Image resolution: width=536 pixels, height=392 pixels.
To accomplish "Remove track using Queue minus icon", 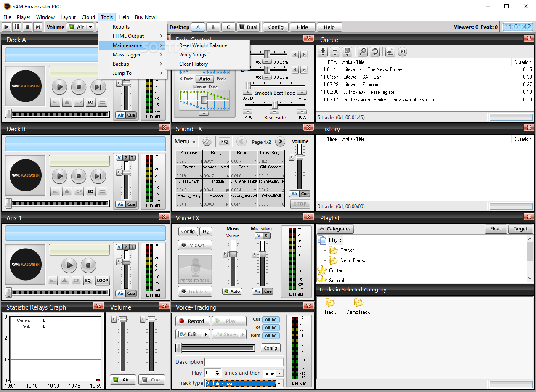I will click(x=335, y=52).
